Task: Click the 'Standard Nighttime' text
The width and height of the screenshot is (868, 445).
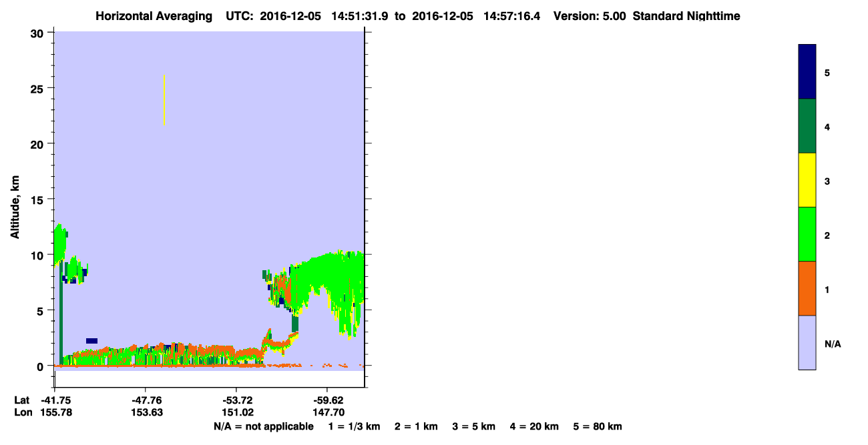Action: click(686, 16)
